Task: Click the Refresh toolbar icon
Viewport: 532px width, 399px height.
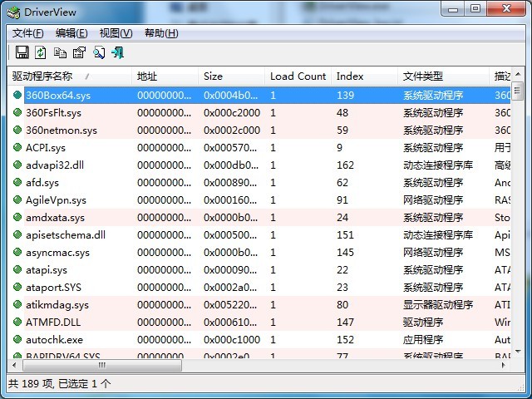Action: (41, 52)
